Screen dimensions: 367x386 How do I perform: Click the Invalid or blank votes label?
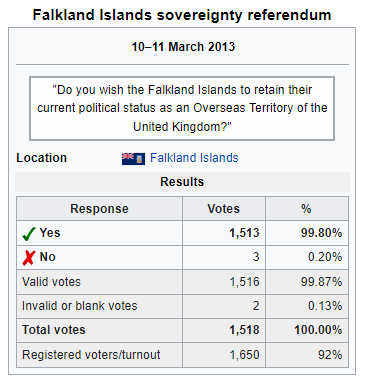coord(80,306)
